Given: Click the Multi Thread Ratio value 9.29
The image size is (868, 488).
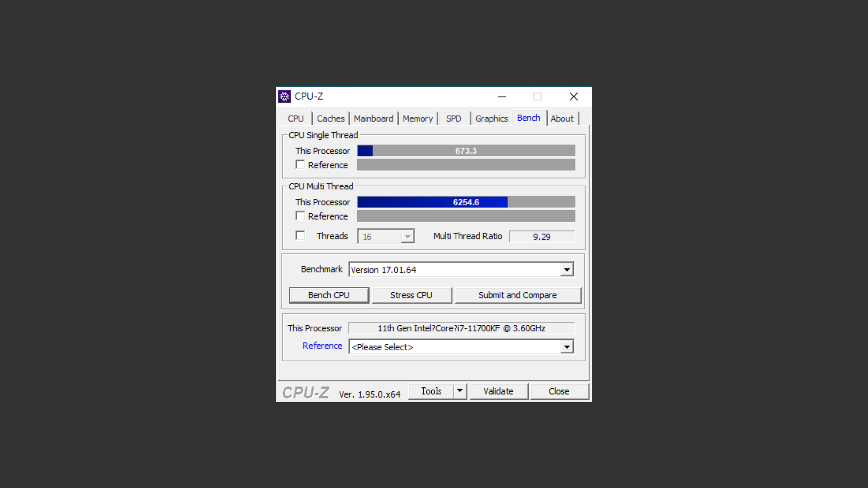Looking at the screenshot, I should [x=542, y=236].
